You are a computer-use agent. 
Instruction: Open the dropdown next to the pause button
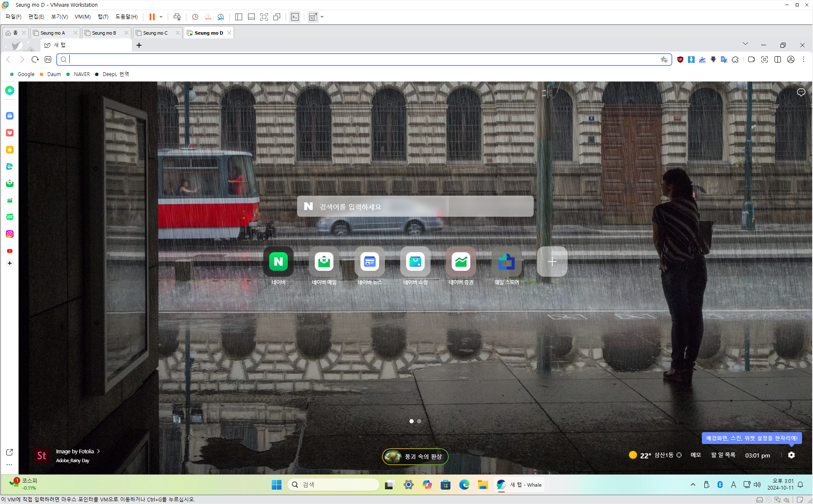click(x=161, y=17)
